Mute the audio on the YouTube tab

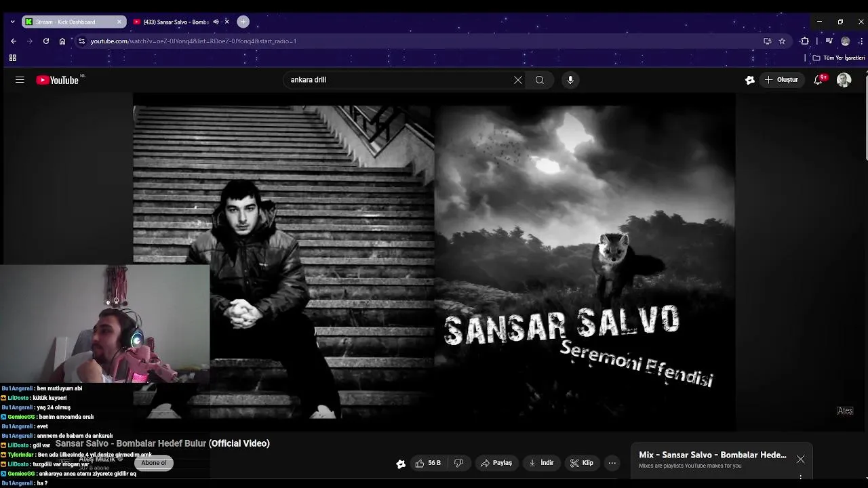click(216, 22)
